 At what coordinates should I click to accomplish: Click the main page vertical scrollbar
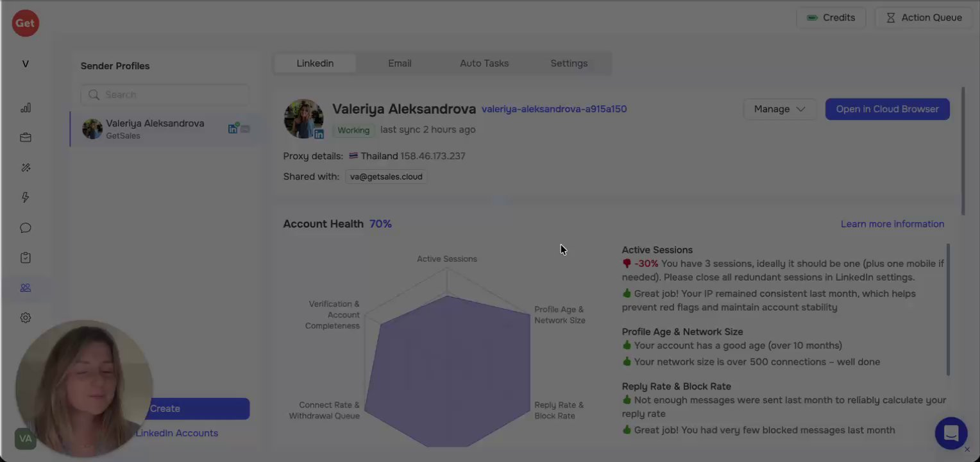tap(963, 151)
